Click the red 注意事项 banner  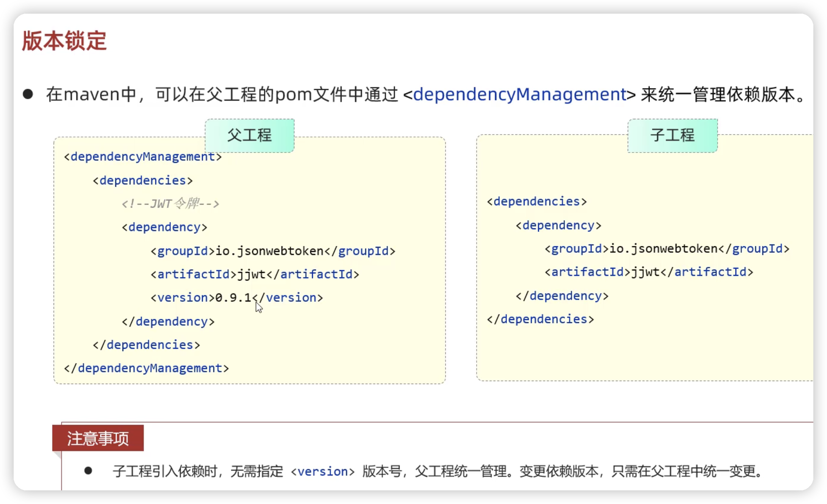pyautogui.click(x=98, y=438)
